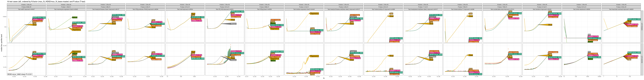Click the gray 'Slower' label in DT[,.SD] top panel
Viewport: 644px width, 80px height.
click(233, 24)
